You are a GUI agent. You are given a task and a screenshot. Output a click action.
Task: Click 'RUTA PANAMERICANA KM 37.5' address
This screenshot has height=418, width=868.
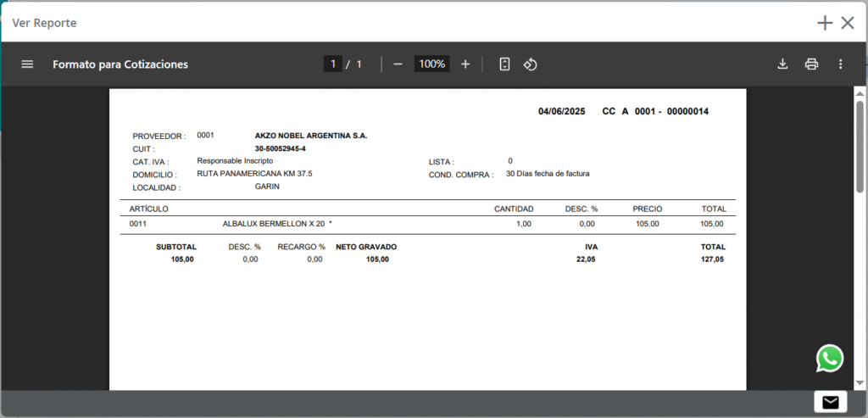tap(254, 174)
